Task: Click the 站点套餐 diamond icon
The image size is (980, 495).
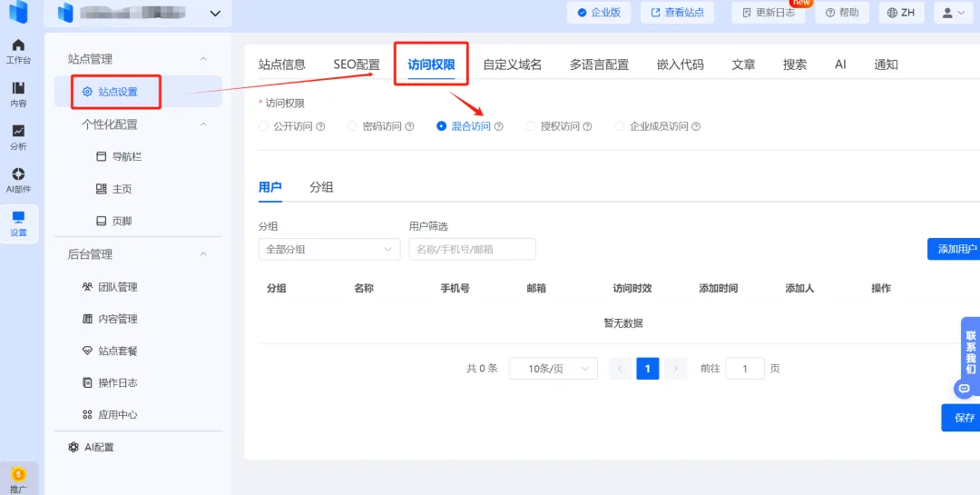Action: [87, 351]
